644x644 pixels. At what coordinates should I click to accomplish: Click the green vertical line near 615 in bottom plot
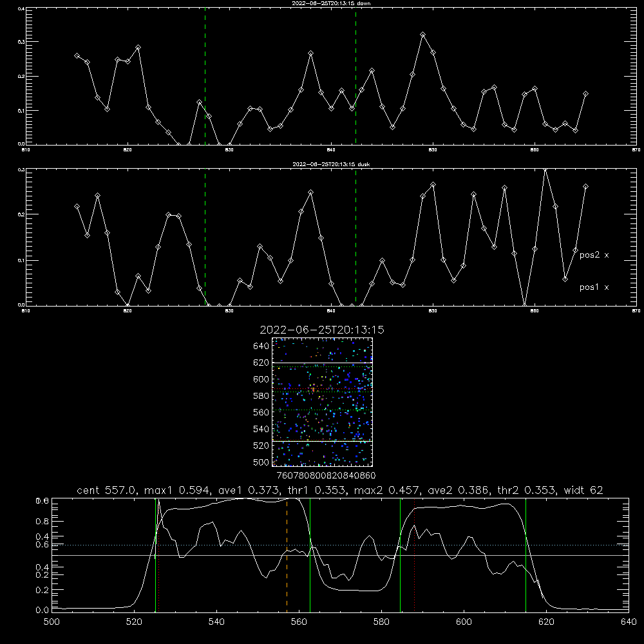click(526, 555)
